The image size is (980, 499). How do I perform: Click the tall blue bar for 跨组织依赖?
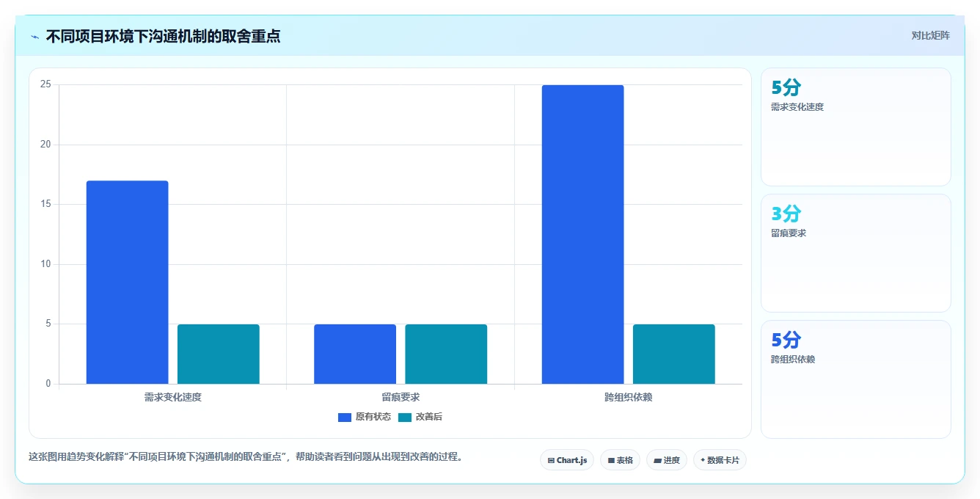pos(582,234)
